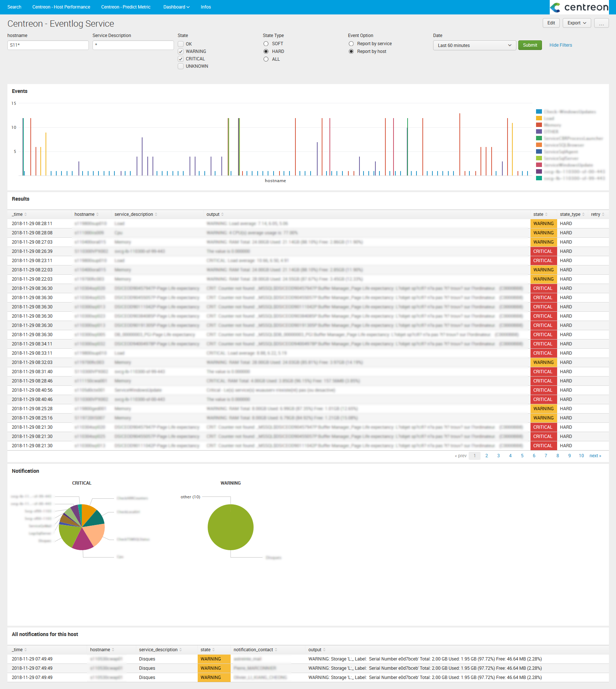
Task: Click the purple OTHER legend swatch
Action: pos(539,132)
